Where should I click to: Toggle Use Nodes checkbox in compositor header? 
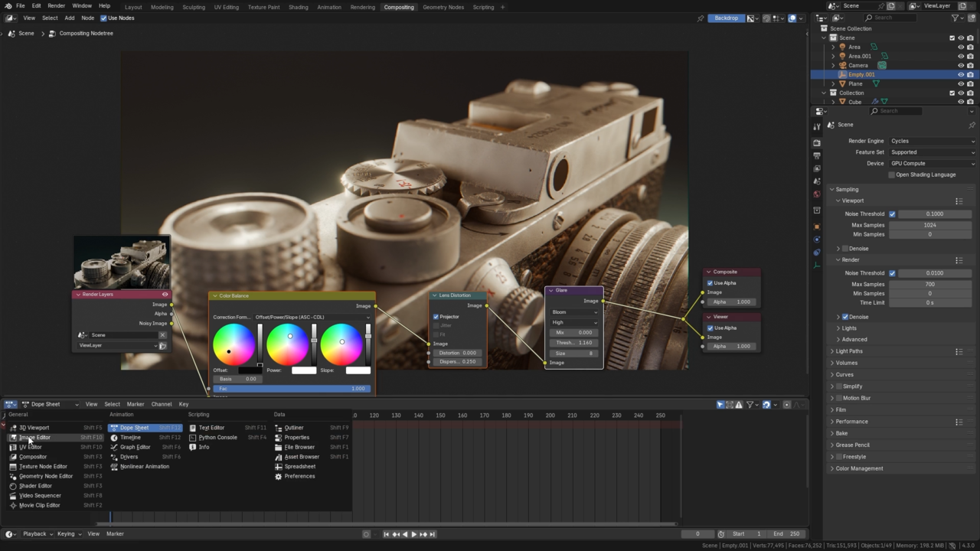[x=104, y=18]
